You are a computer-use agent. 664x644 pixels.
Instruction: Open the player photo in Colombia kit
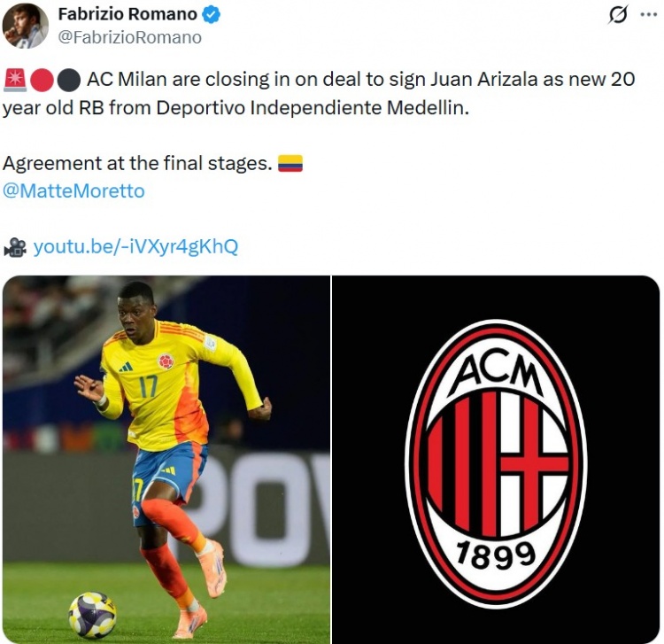[166, 460]
